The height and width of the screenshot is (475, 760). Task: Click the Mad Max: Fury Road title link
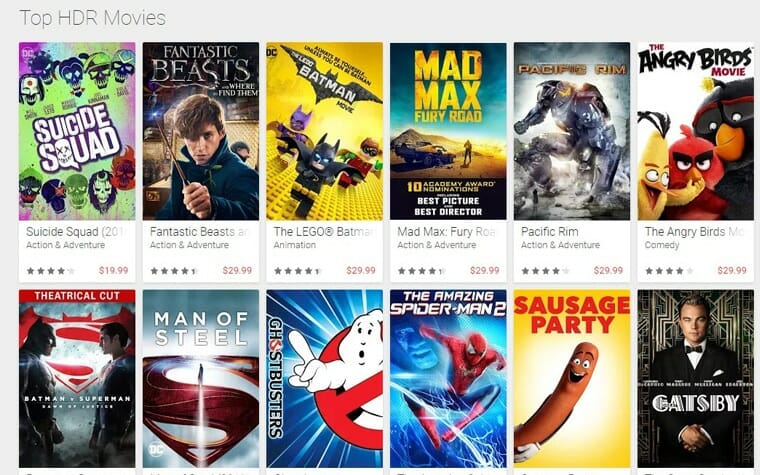[x=446, y=232]
